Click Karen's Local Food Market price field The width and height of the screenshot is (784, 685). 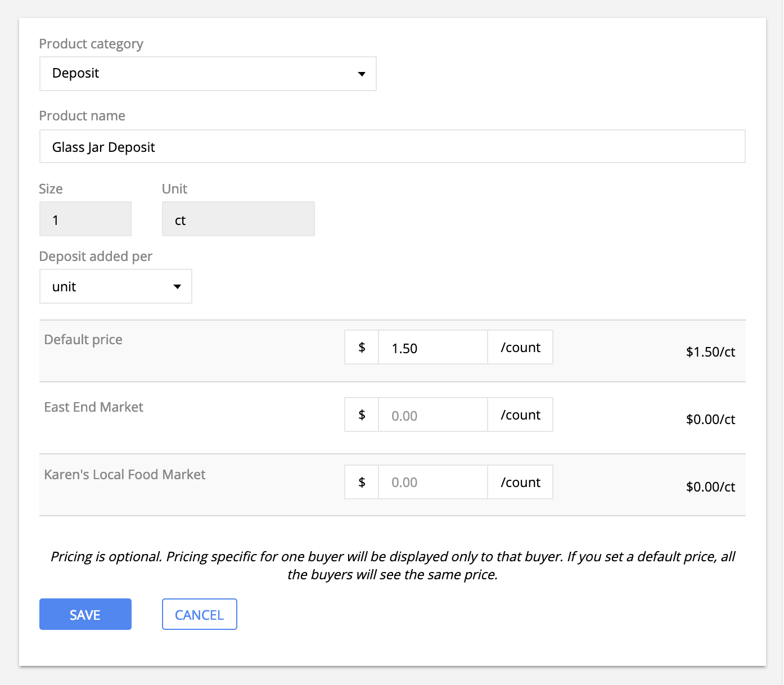click(432, 483)
